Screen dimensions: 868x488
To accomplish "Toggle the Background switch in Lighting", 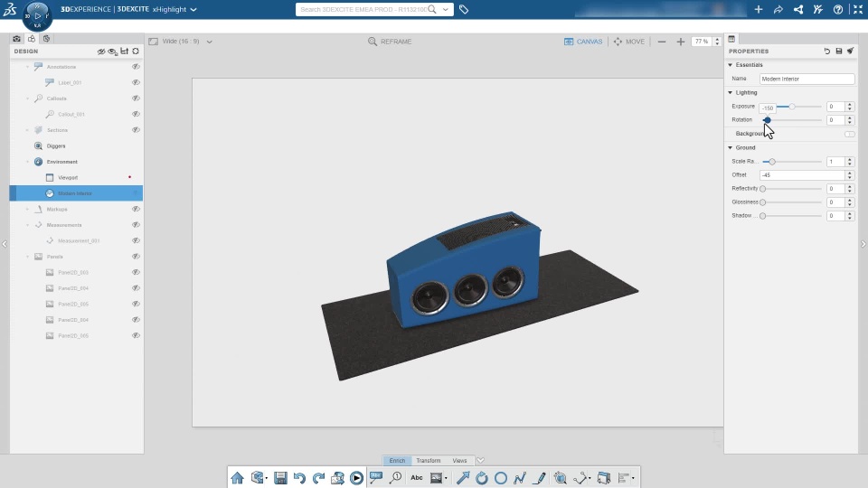I will pos(850,134).
